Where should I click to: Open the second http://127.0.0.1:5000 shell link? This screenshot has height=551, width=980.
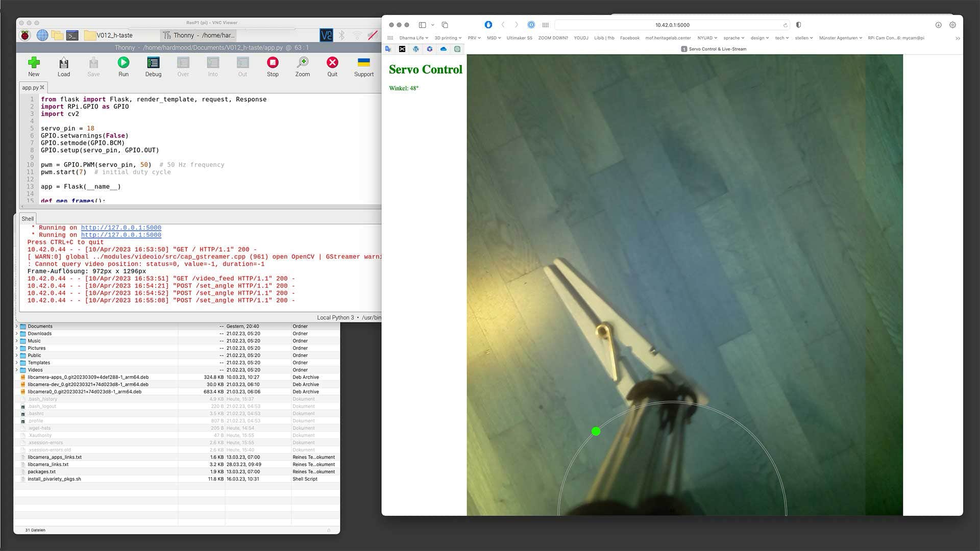coord(121,235)
